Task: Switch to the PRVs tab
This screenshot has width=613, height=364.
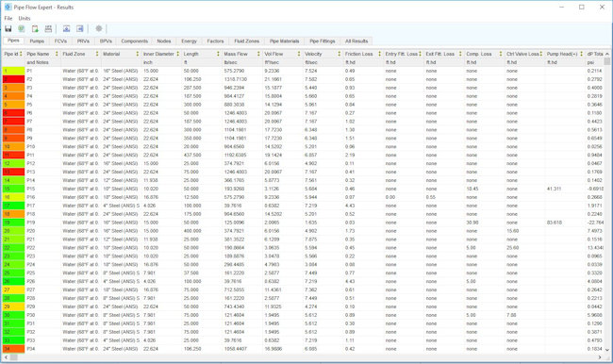Action: tap(83, 41)
